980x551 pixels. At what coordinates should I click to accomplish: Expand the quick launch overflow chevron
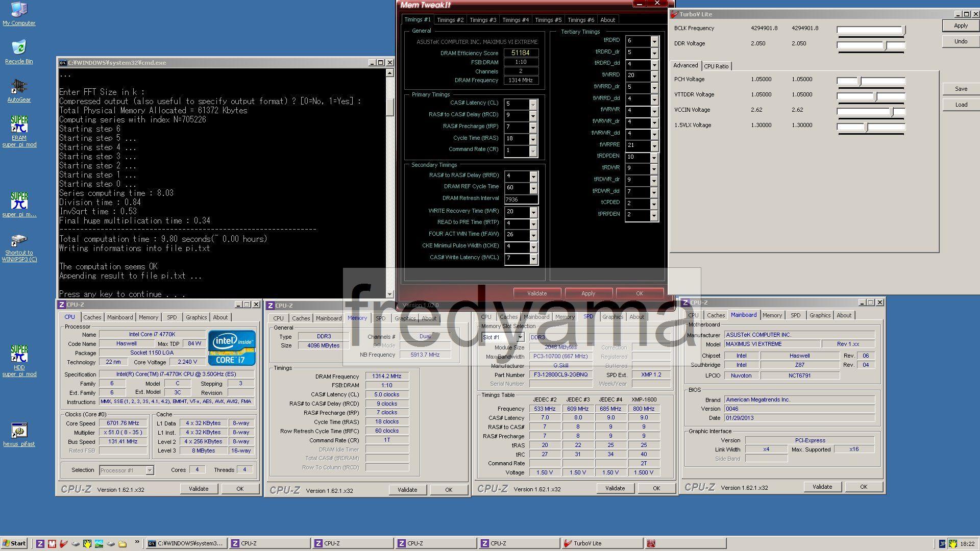coord(137,542)
